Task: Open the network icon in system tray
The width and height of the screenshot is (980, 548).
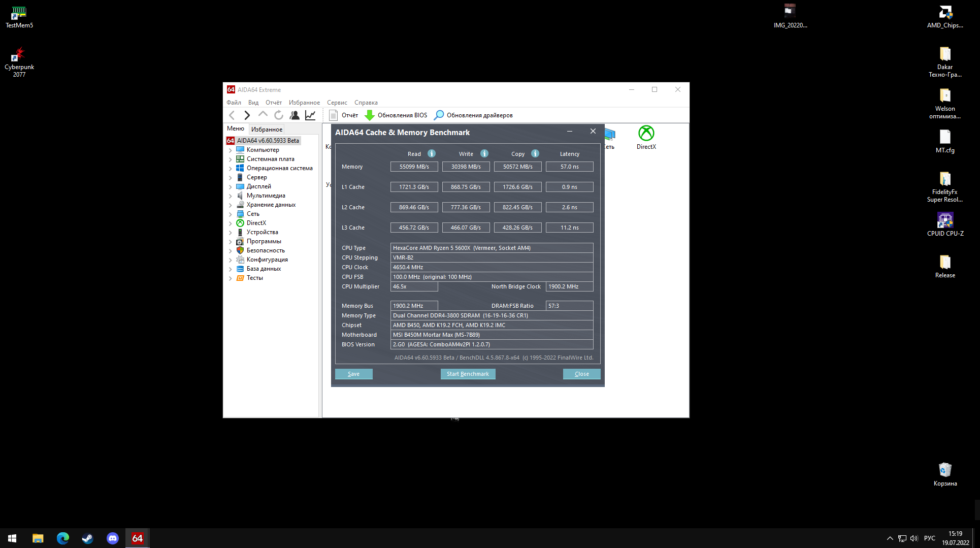Action: [902, 538]
